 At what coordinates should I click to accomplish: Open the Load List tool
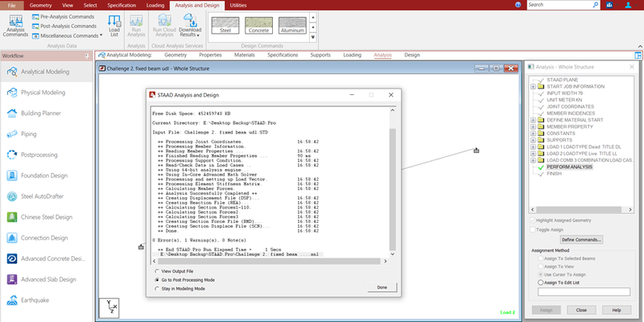[114, 26]
